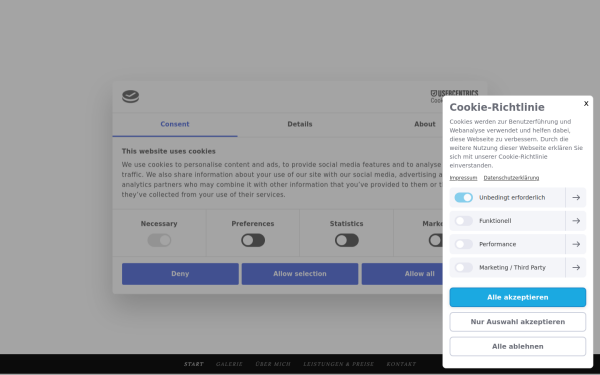
Task: Click the Cookie-Richtlinie heading
Action: click(x=497, y=107)
